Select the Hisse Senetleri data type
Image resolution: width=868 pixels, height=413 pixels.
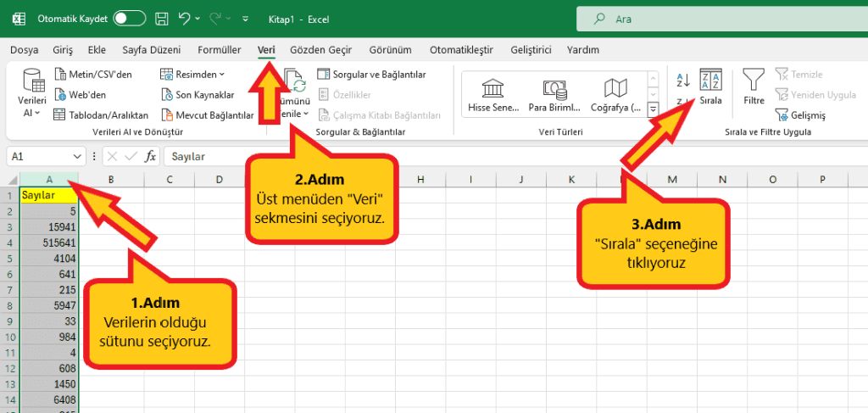[492, 95]
